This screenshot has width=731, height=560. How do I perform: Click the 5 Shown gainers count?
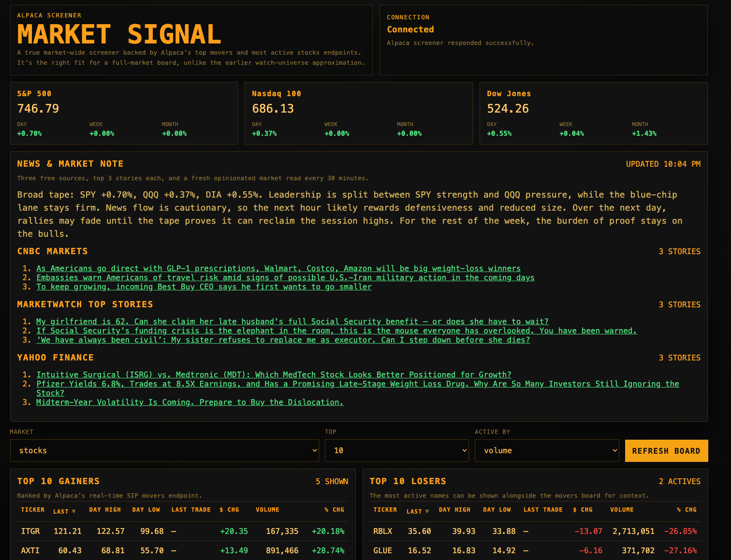click(x=332, y=482)
